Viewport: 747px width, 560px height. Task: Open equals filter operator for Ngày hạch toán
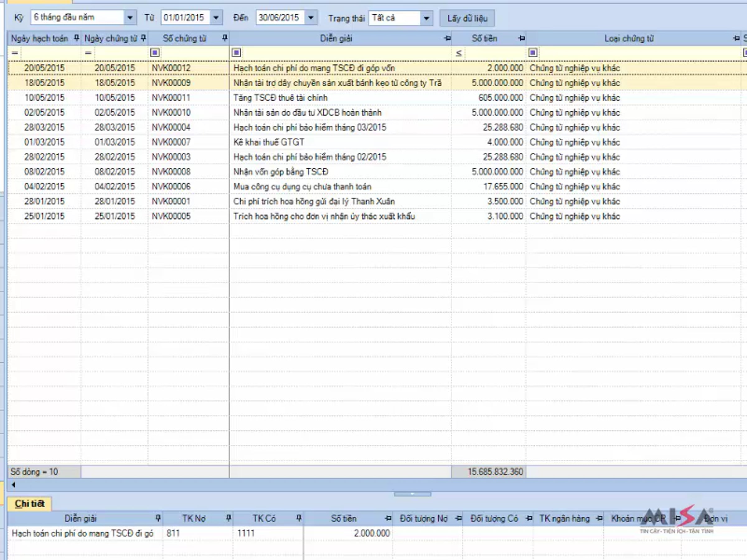coord(15,53)
